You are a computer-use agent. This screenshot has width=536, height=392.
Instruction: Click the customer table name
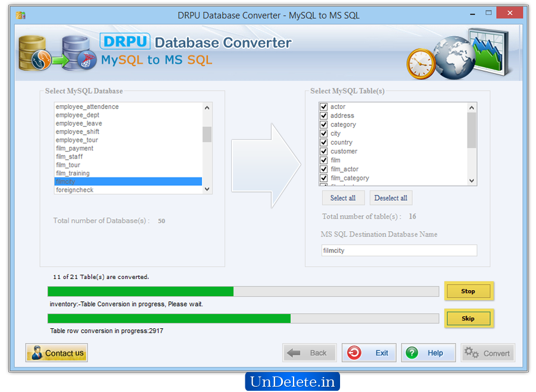344,151
